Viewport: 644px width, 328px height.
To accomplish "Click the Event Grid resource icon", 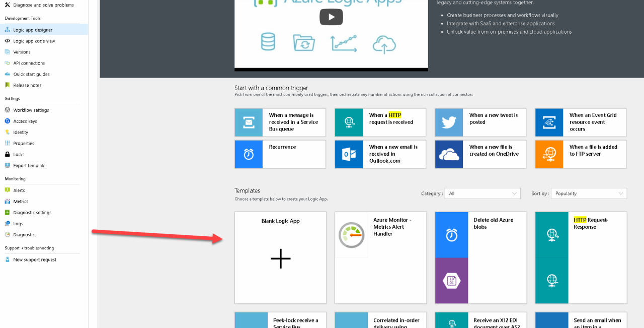I will (549, 122).
